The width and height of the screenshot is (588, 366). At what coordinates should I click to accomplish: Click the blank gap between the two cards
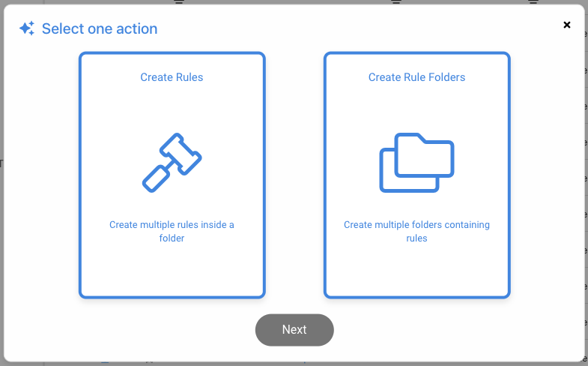pos(294,174)
